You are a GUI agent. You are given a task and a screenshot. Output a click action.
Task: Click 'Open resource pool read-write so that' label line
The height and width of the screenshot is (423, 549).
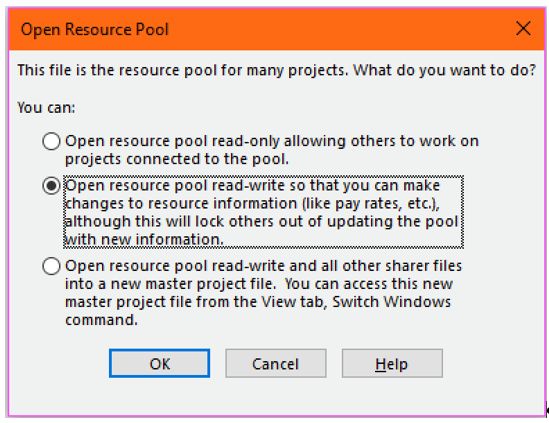(x=252, y=186)
